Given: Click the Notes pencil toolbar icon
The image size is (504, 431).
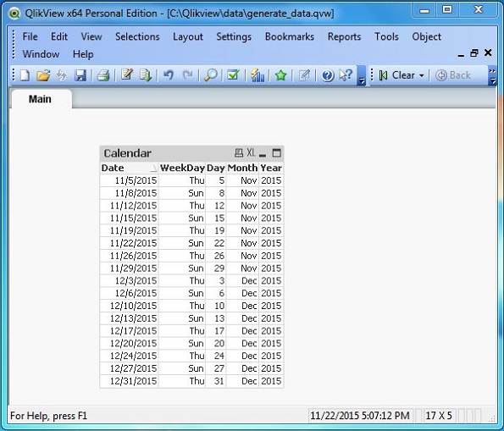Looking at the screenshot, I should tap(304, 75).
